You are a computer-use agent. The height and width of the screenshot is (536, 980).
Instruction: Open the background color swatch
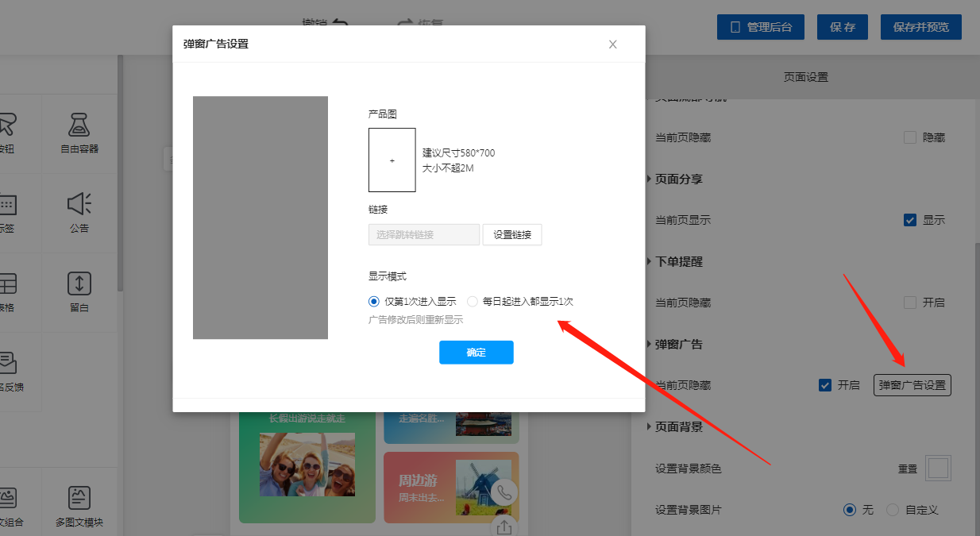[938, 469]
